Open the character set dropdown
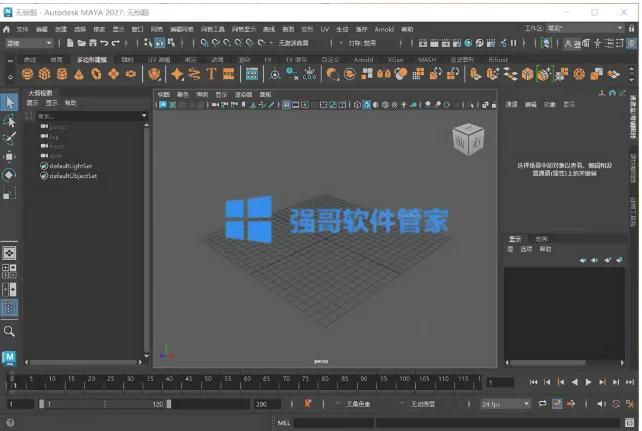 (338, 404)
